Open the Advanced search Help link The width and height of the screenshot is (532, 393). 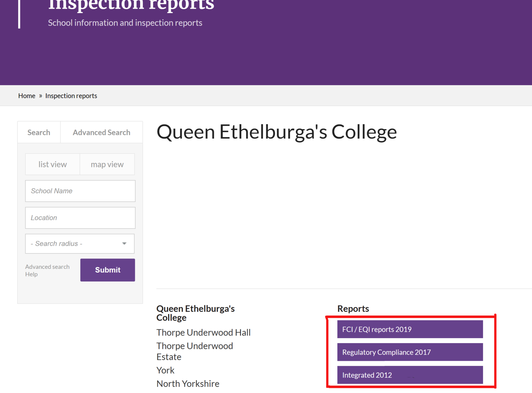point(47,270)
